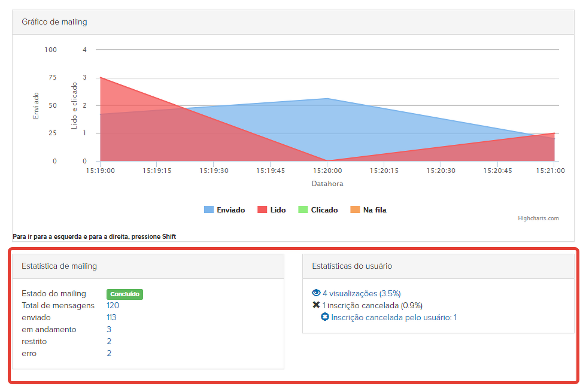Click the orange Na fila legend square
The height and width of the screenshot is (392, 580).
pos(354,210)
